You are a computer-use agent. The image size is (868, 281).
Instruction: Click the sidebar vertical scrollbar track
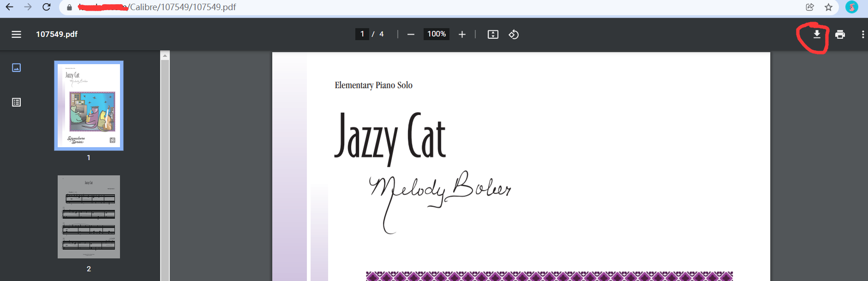coord(165,170)
